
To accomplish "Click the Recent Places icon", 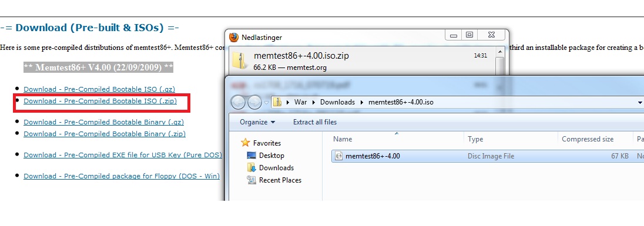I will tap(251, 180).
